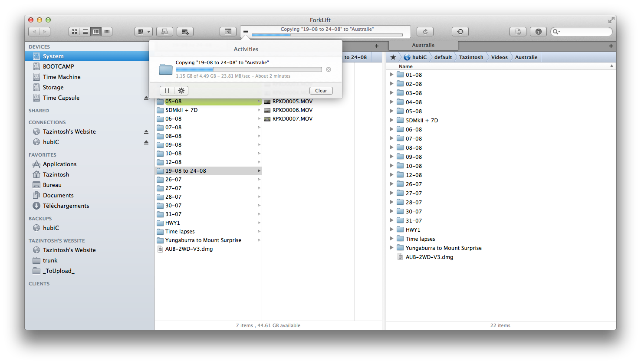Image resolution: width=641 pixels, height=364 pixels.
Task: Click the favorites star in the path bar
Action: (x=393, y=57)
